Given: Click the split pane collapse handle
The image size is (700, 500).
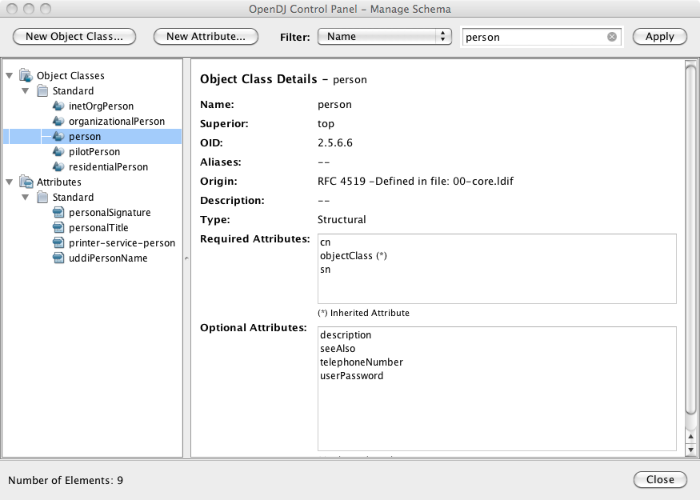Looking at the screenshot, I should click(187, 258).
